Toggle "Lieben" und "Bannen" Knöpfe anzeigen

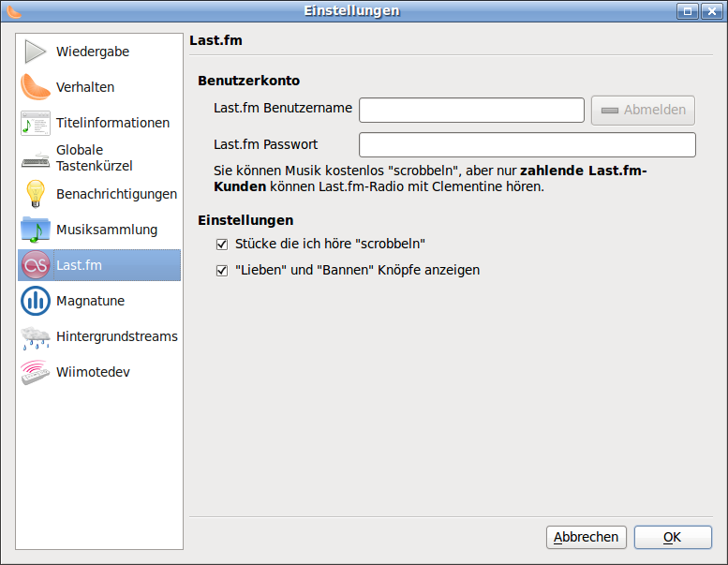pyautogui.click(x=222, y=270)
